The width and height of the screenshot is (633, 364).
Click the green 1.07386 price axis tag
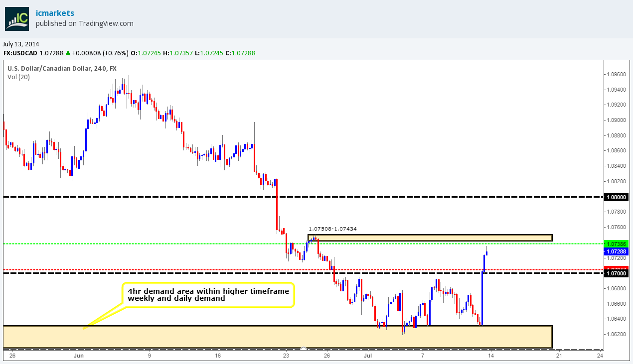click(x=617, y=244)
